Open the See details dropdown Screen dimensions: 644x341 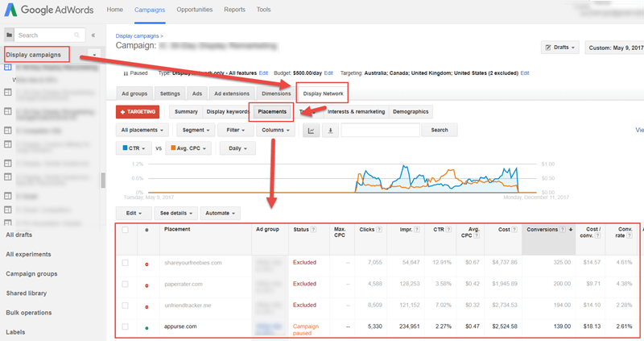pyautogui.click(x=175, y=214)
